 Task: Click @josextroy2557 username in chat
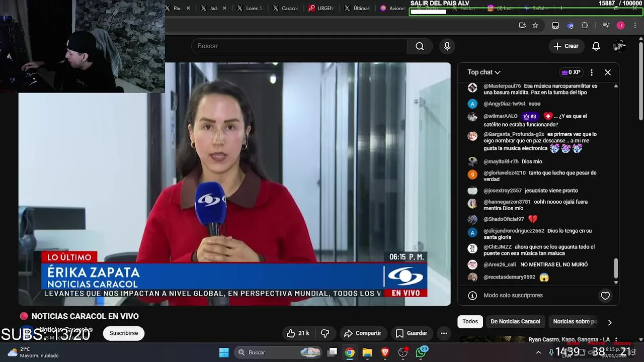click(x=502, y=191)
